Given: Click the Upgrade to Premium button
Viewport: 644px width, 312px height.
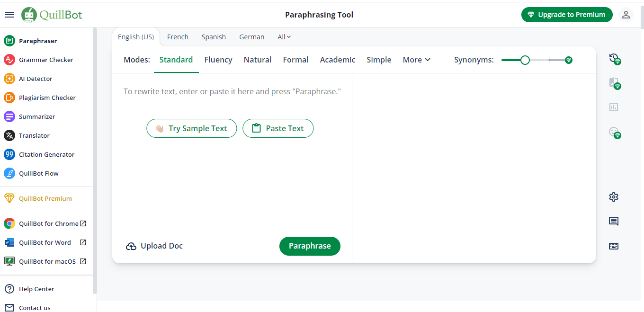Looking at the screenshot, I should pyautogui.click(x=567, y=15).
